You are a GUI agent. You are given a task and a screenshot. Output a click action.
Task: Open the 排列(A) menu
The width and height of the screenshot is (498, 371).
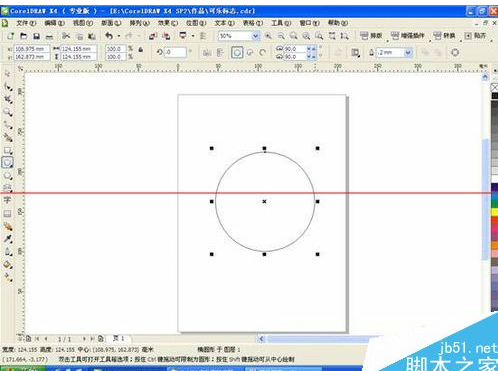click(x=139, y=23)
